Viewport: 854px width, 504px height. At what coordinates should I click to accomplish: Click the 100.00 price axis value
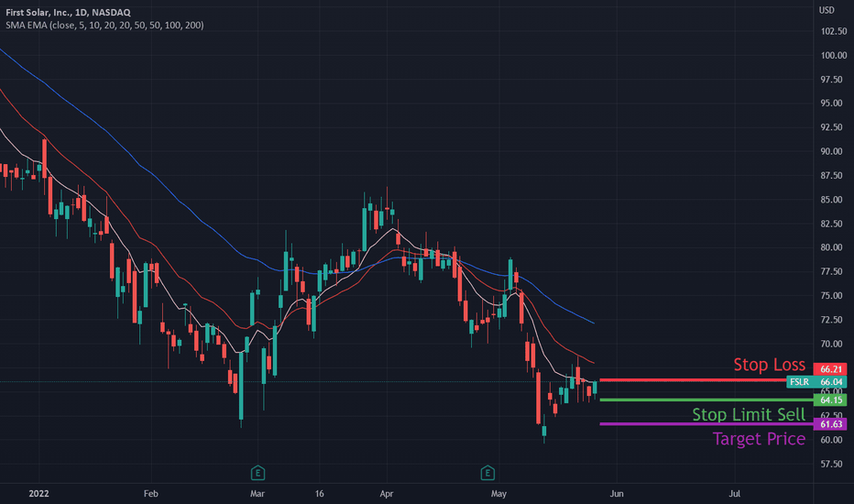pyautogui.click(x=833, y=56)
